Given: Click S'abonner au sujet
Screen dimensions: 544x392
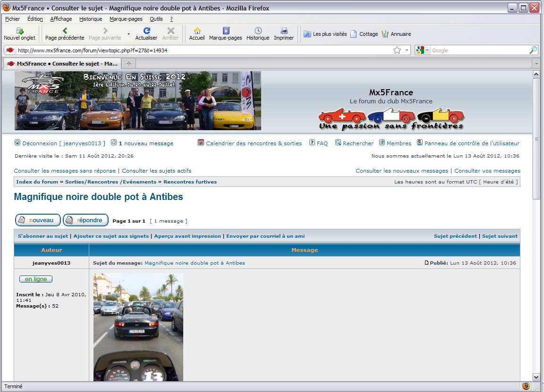Looking at the screenshot, I should tap(43, 236).
